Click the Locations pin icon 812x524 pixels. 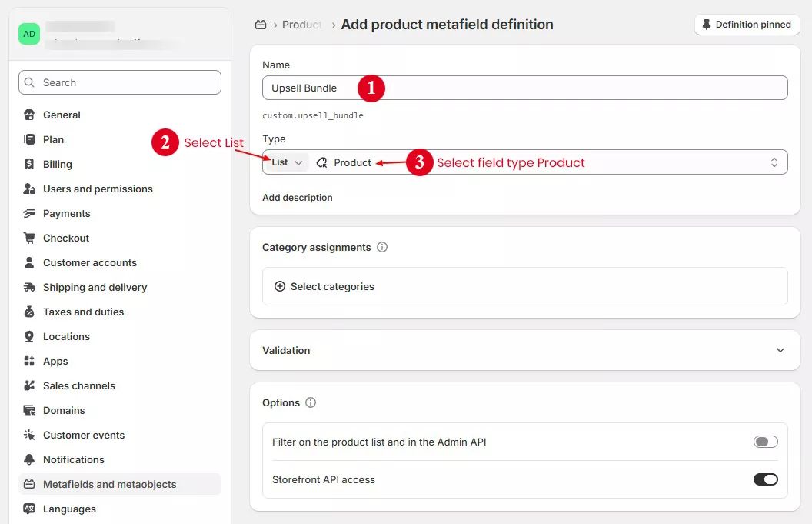point(28,336)
